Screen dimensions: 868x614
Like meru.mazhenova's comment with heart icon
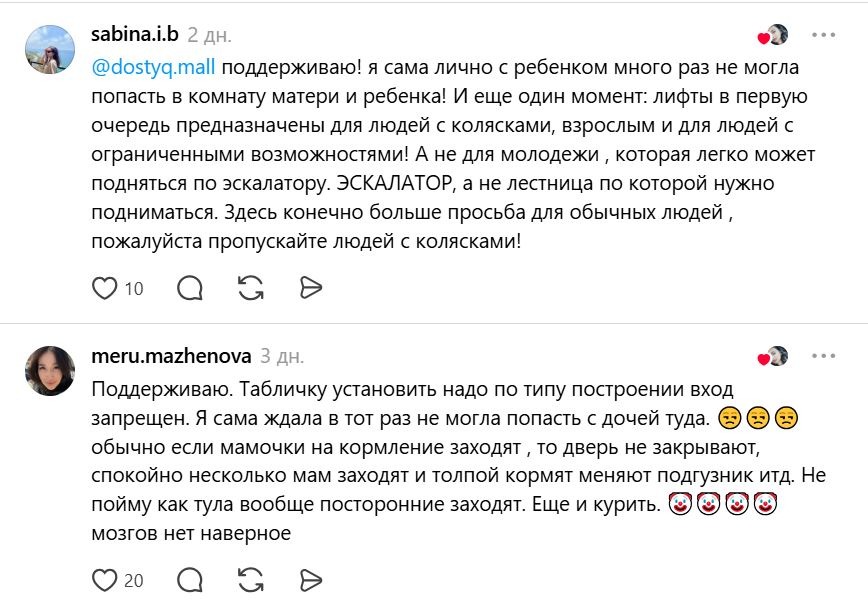[104, 580]
